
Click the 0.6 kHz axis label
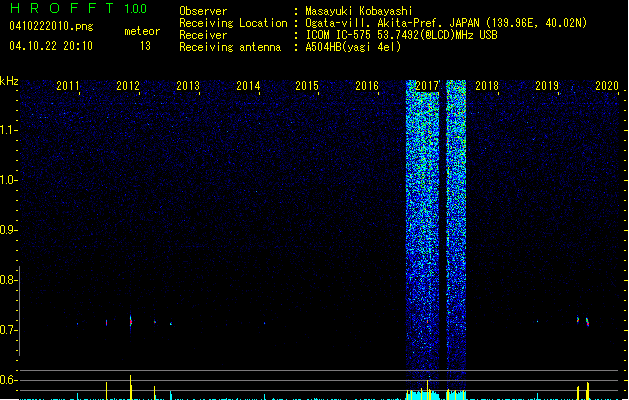click(9, 380)
